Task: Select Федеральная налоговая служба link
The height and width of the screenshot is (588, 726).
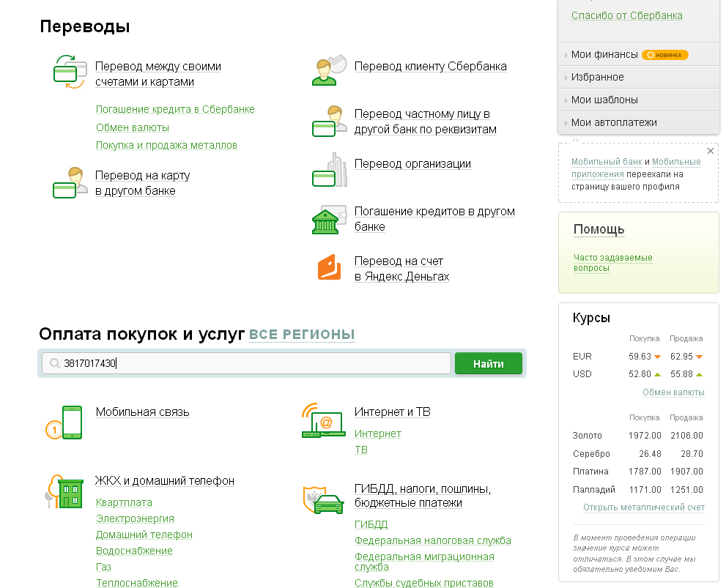Action: [432, 541]
